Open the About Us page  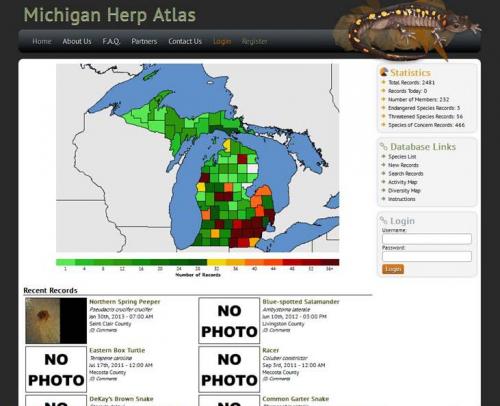pyautogui.click(x=77, y=41)
